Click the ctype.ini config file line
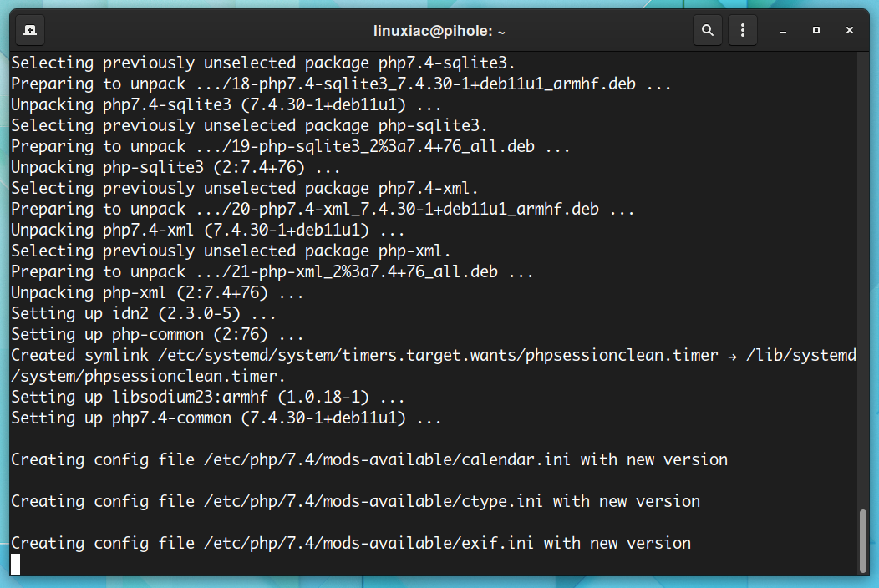The height and width of the screenshot is (588, 879). click(355, 501)
